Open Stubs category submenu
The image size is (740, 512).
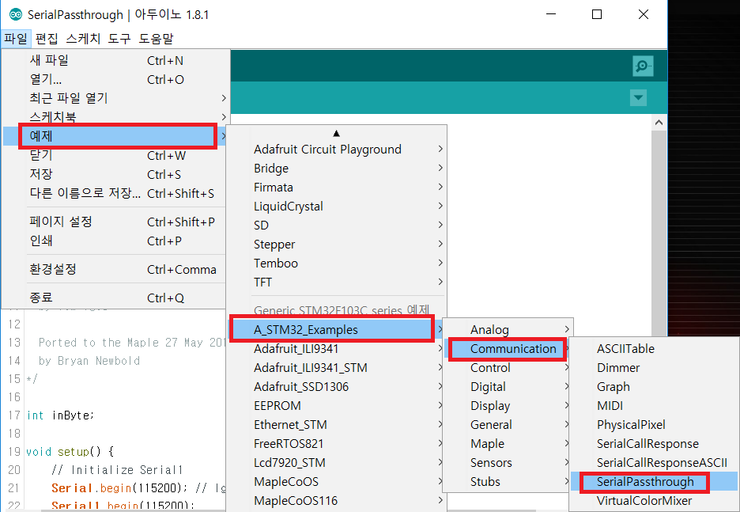coord(508,481)
